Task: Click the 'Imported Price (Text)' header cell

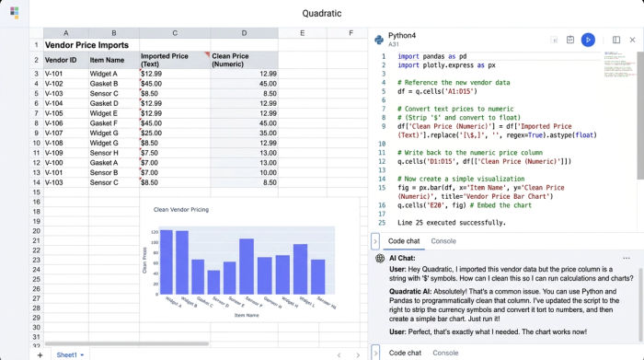Action: (175, 60)
